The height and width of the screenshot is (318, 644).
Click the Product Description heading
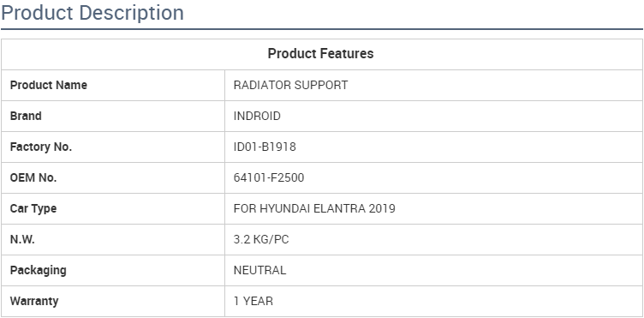92,13
